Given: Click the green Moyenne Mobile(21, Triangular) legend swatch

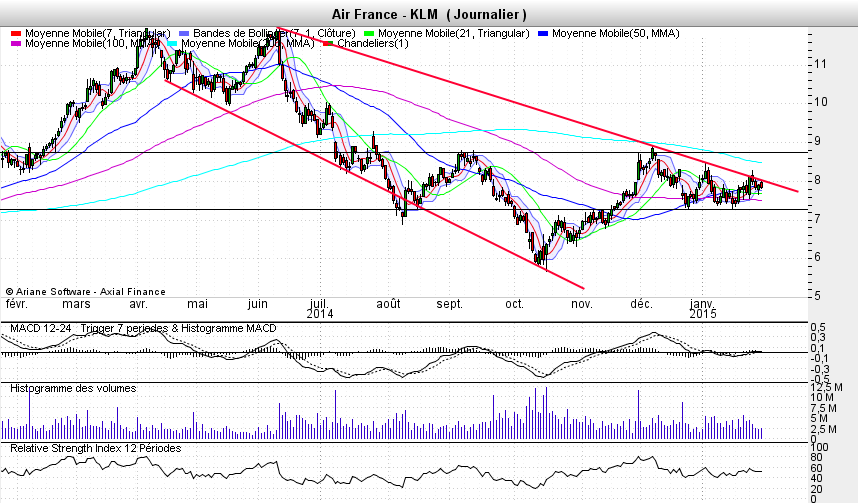Looking at the screenshot, I should coord(369,34).
